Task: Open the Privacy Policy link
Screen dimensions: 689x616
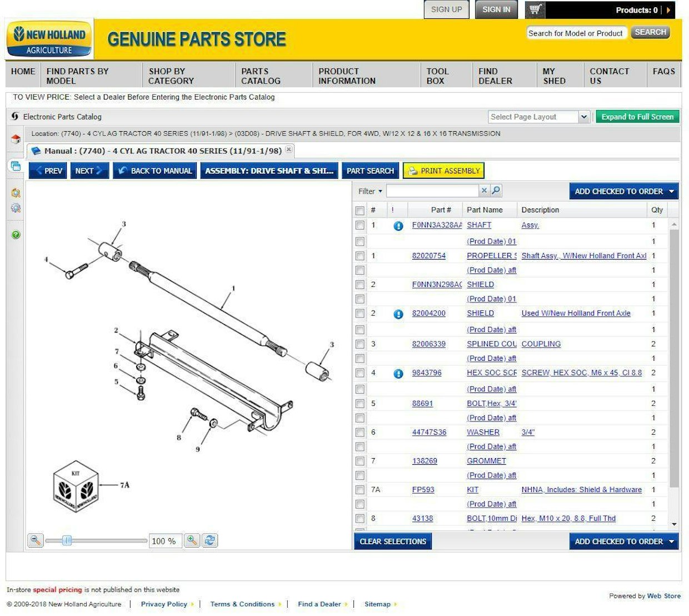Action: tap(164, 604)
